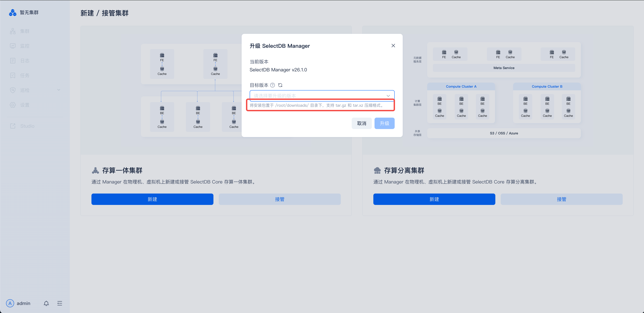Click the Meta Service bar in diagram
The image size is (644, 313).
[504, 68]
